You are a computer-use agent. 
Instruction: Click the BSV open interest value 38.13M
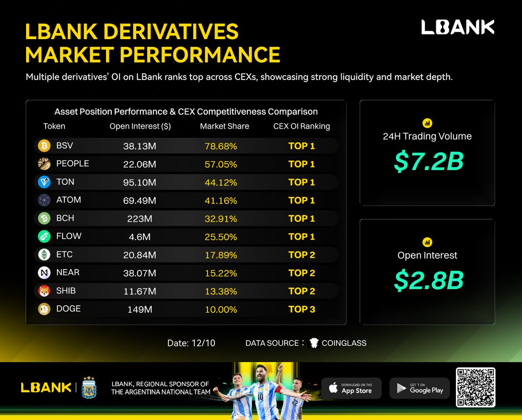(x=140, y=147)
